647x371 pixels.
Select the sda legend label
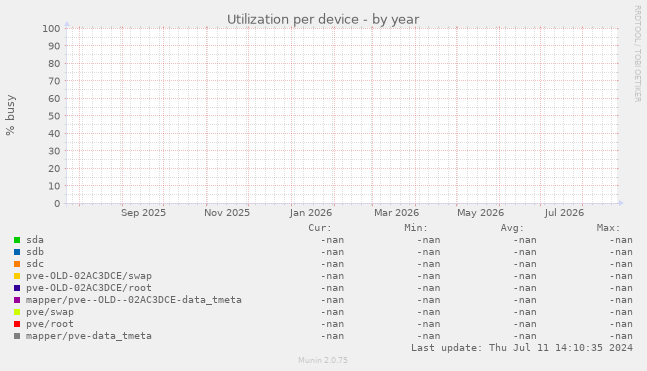(35, 240)
